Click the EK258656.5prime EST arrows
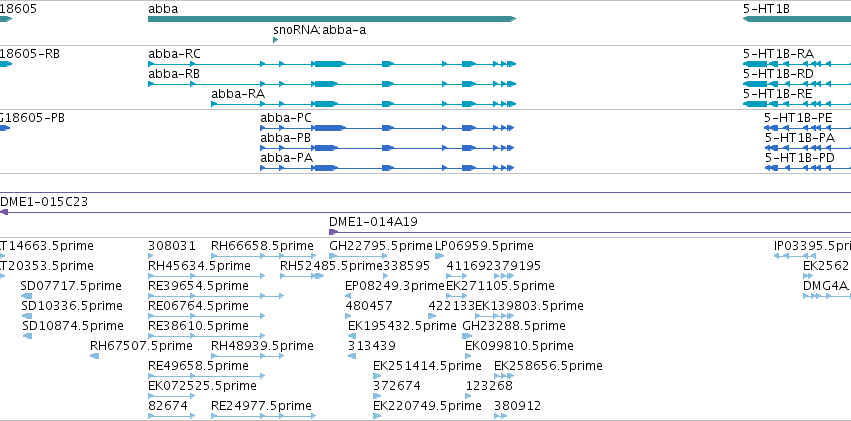The height and width of the screenshot is (421, 851). (504, 375)
